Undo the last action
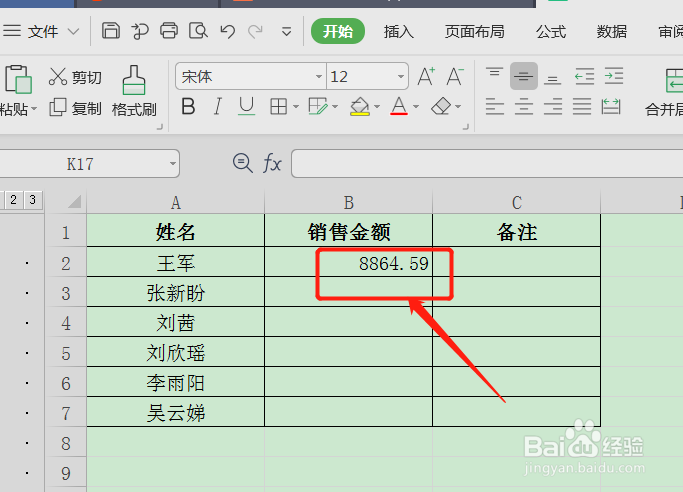This screenshot has height=492, width=683. coord(227,31)
